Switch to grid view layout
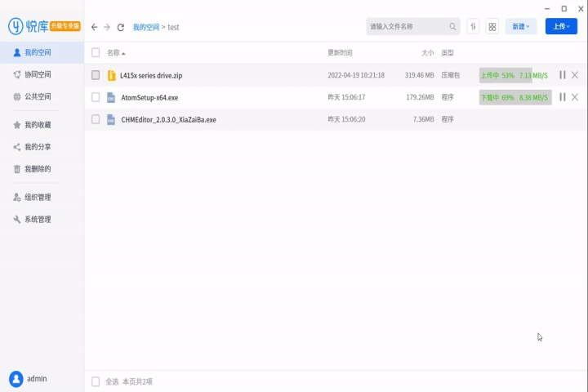 point(492,27)
